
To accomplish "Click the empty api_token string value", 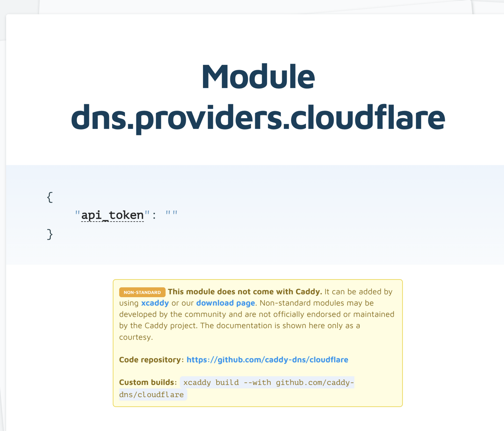I will coord(171,214).
